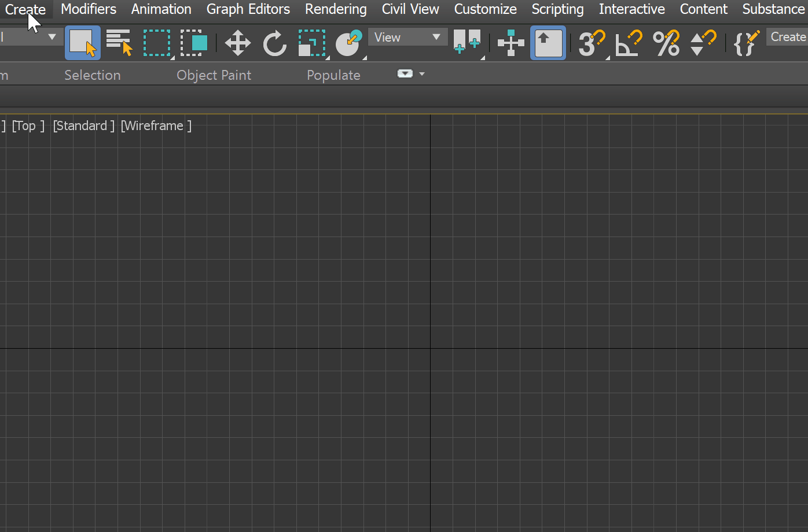The width and height of the screenshot is (808, 532).
Task: Open the Rendering menu
Action: tap(336, 9)
